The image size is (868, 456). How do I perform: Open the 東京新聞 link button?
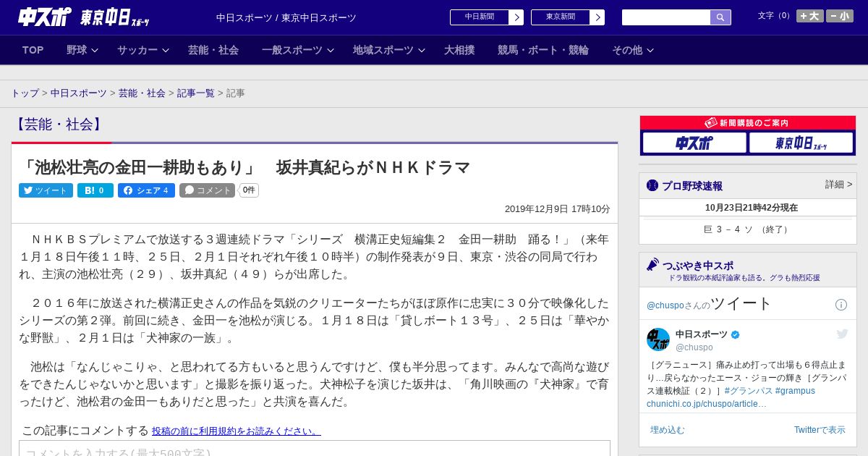[561, 17]
